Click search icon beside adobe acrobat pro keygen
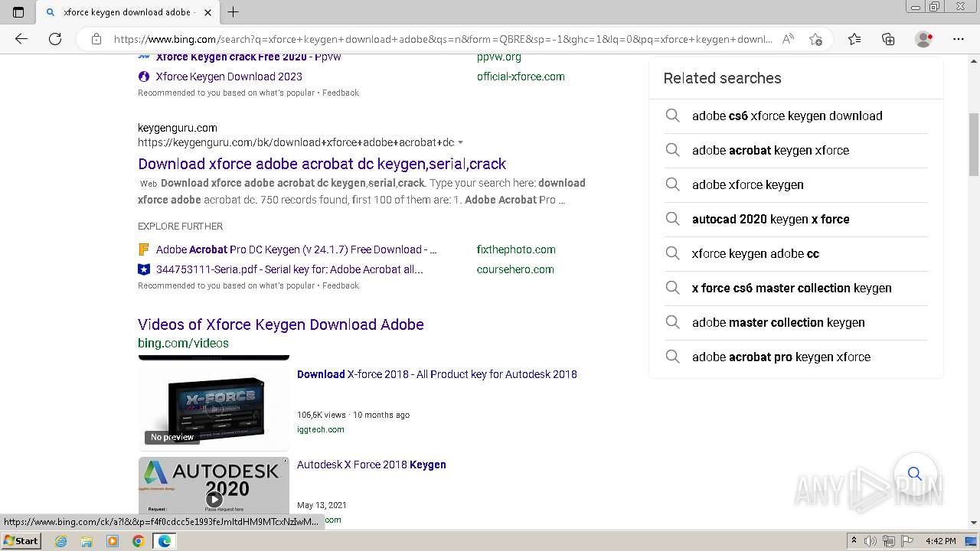Viewport: 980px width, 551px height. [672, 357]
